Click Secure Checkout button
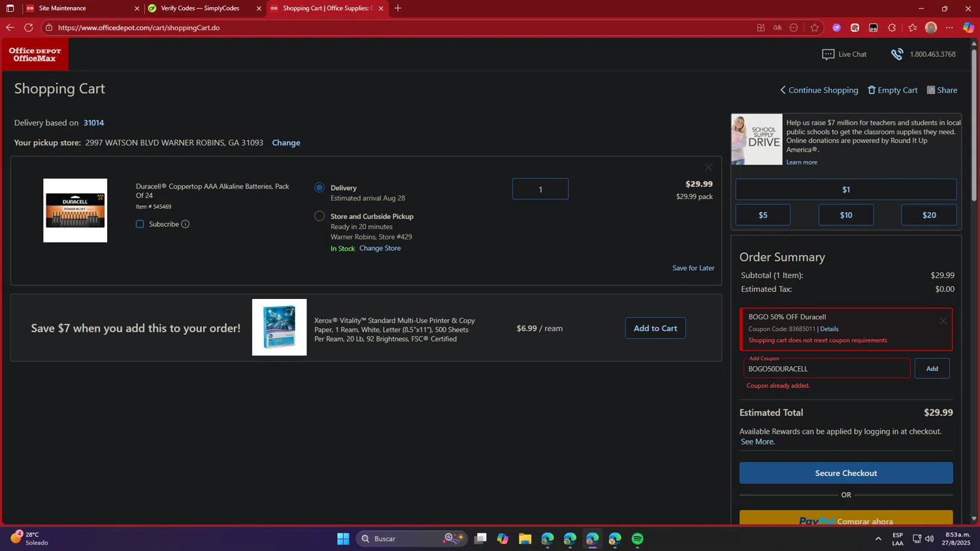The image size is (980, 551). click(846, 473)
